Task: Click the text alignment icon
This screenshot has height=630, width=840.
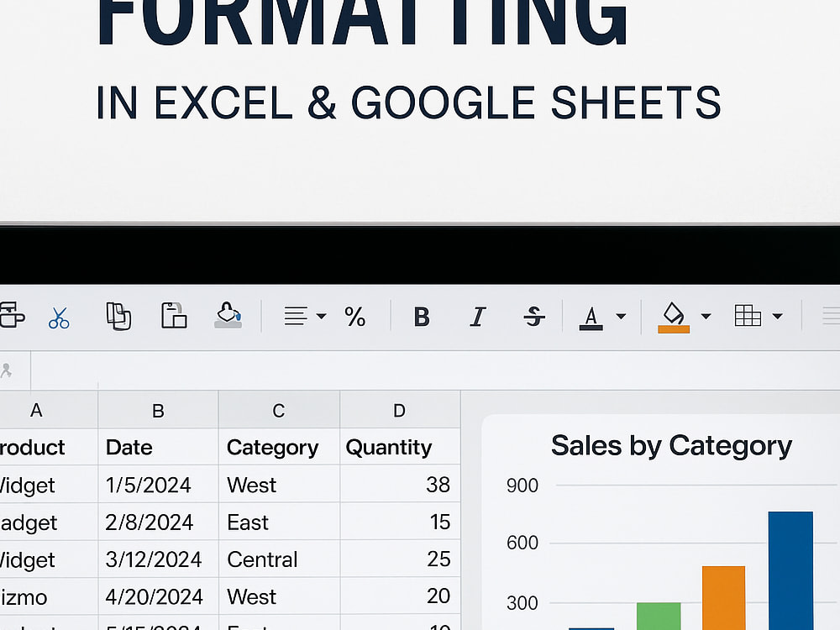Action: [296, 316]
